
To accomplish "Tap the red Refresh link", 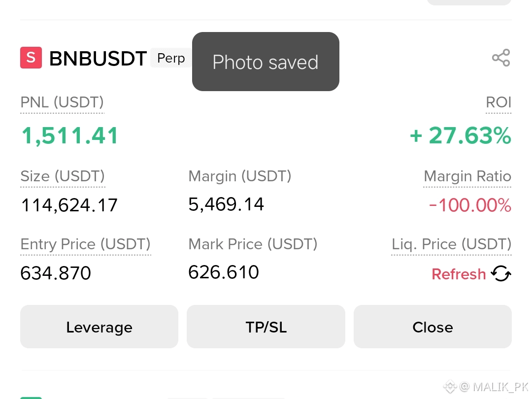I will pos(459,274).
